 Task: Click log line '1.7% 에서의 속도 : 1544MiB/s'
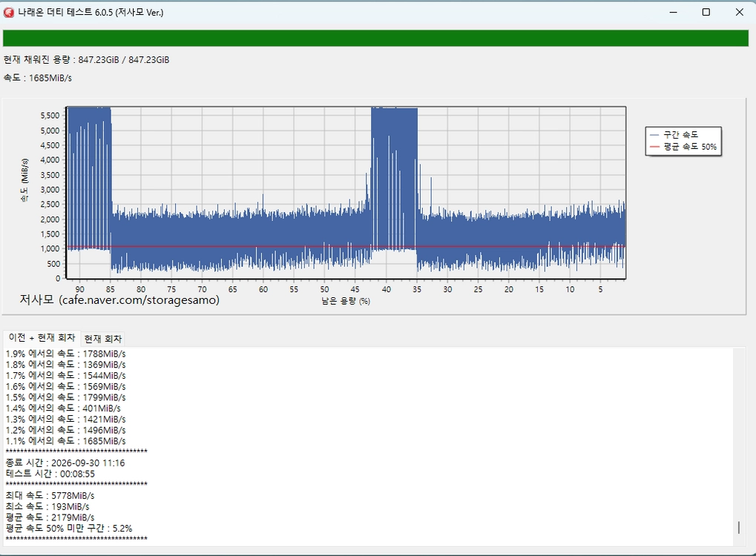[65, 375]
